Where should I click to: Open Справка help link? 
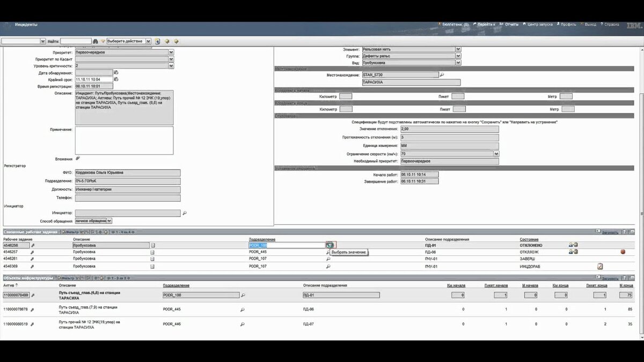(x=610, y=25)
